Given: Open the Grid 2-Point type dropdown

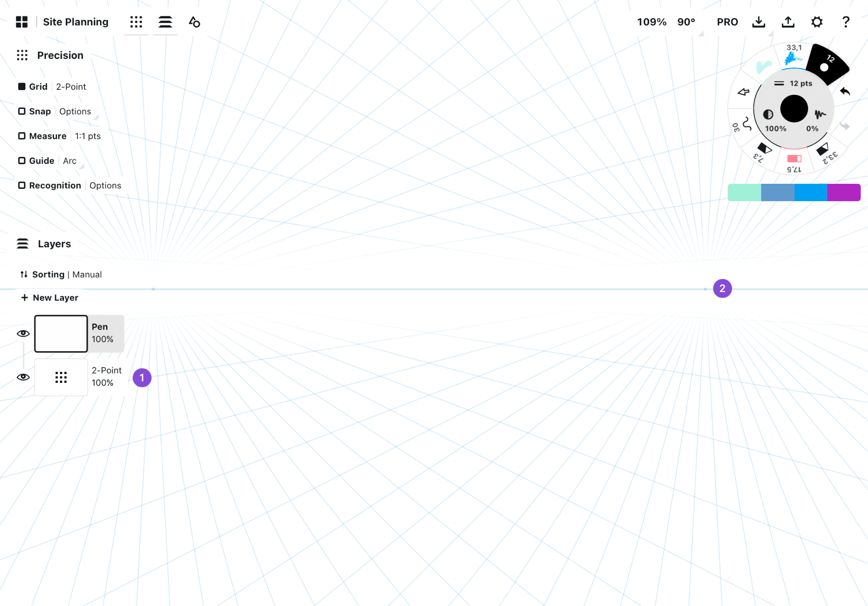Looking at the screenshot, I should (x=71, y=86).
